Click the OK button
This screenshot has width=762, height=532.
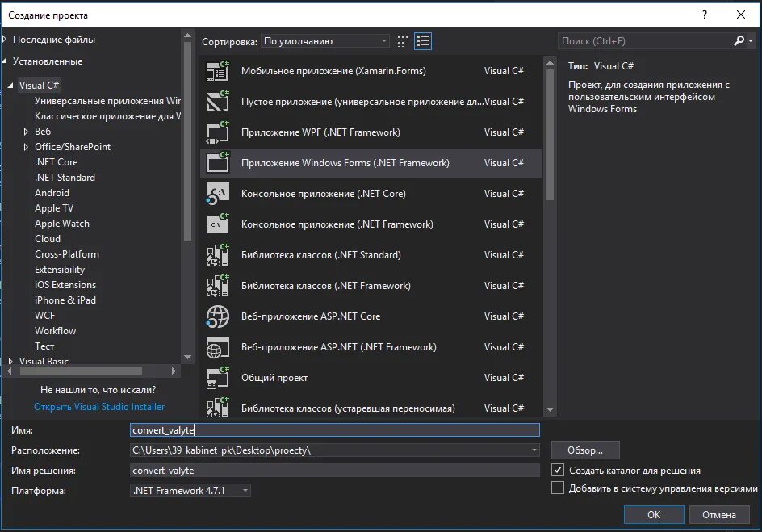tap(654, 514)
